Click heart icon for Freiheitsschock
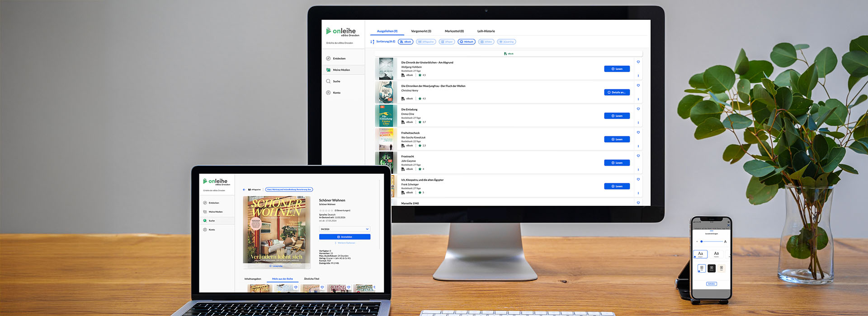The image size is (868, 316). tap(638, 132)
